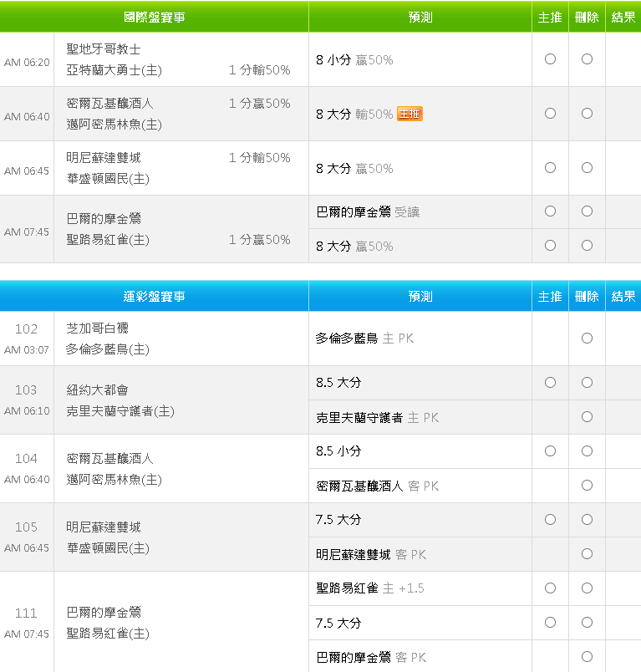Select 主推 radio in international AM 06:45 明尼蘇達雙城 row
Screen dimensions: 641x672
tap(550, 167)
